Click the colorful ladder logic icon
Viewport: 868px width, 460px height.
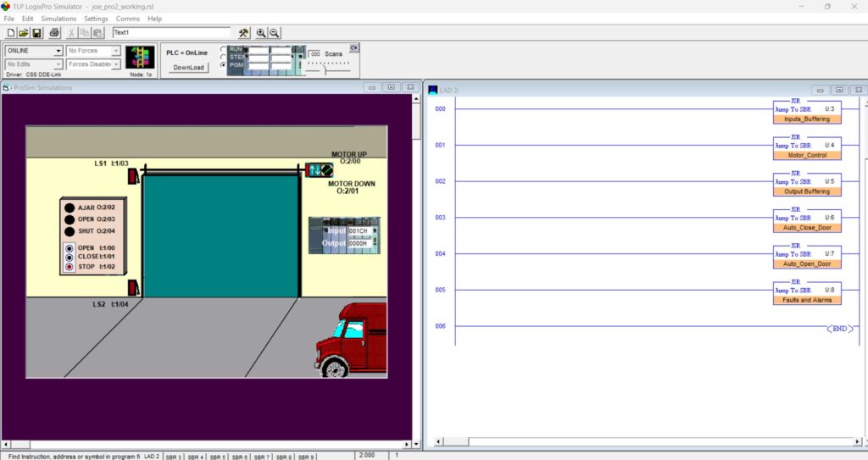click(x=140, y=58)
